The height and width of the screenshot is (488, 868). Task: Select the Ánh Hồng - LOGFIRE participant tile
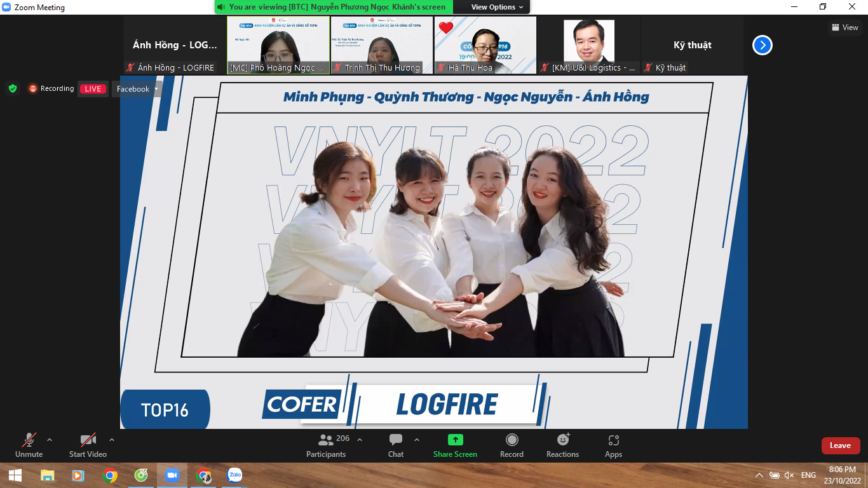click(x=175, y=45)
